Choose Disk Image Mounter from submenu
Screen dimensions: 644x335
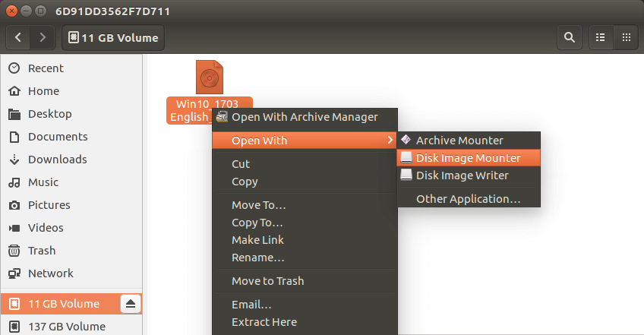coord(468,158)
